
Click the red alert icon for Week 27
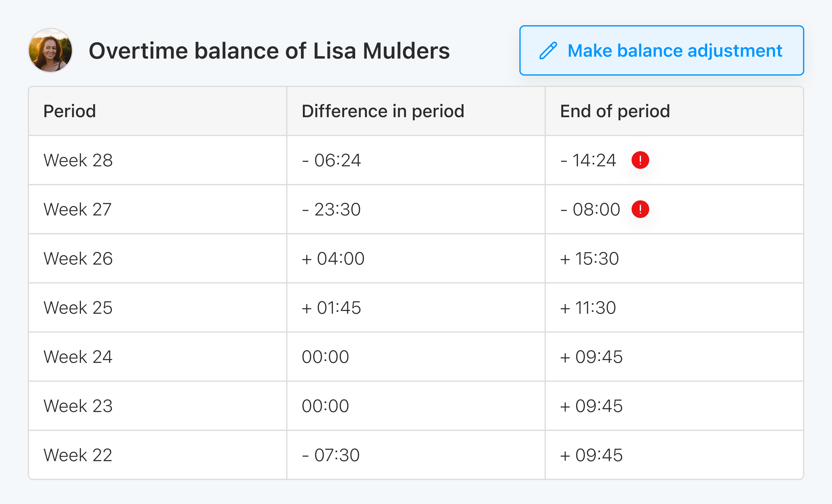pos(640,209)
